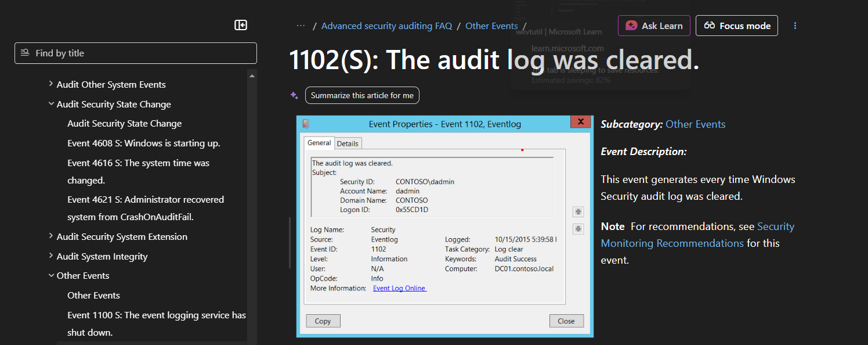Open the more options vertical dots menu
This screenshot has height=345, width=868.
[795, 26]
